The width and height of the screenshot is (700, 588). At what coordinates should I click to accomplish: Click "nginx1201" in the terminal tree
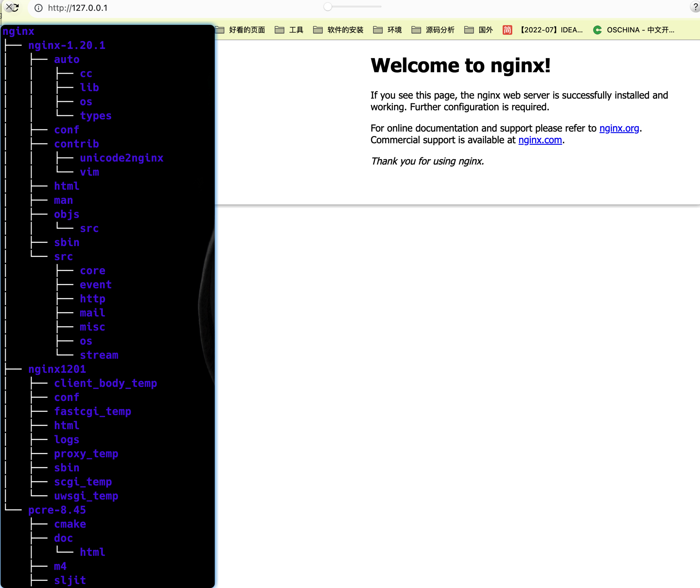(x=57, y=369)
